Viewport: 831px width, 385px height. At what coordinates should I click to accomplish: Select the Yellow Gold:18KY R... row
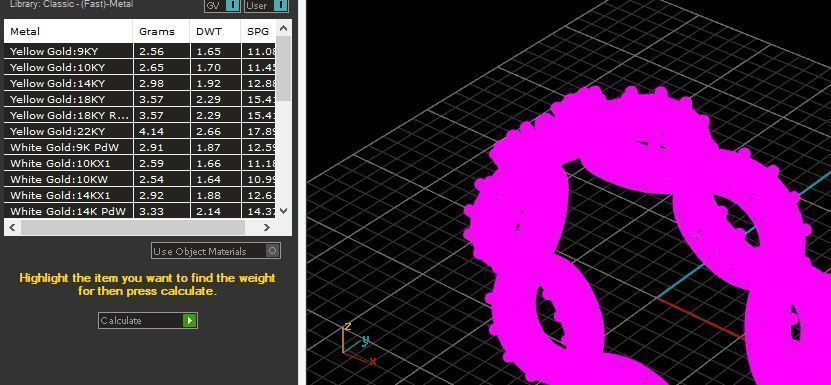tap(140, 115)
